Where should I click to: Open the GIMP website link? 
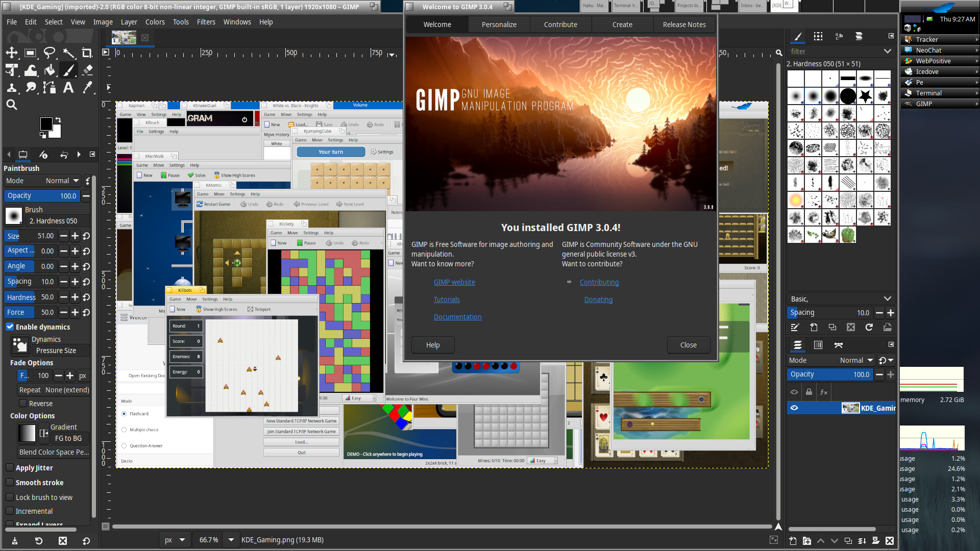(454, 282)
